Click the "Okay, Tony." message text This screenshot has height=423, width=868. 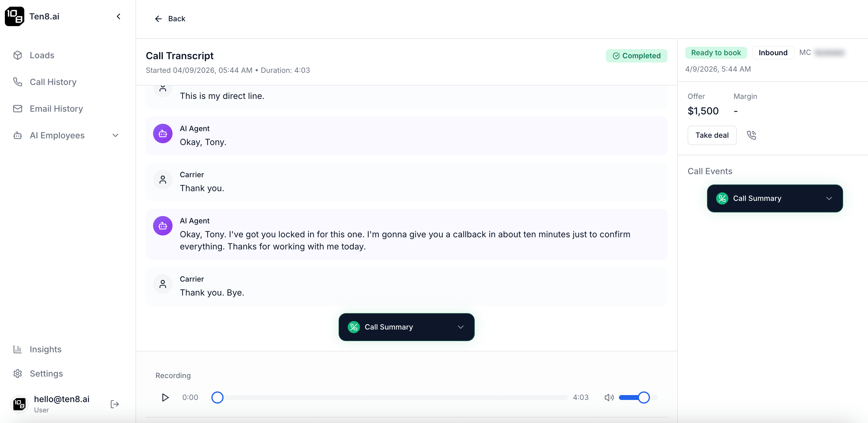point(203,142)
